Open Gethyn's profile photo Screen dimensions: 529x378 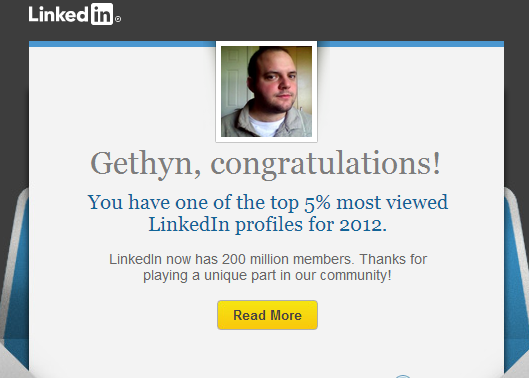267,91
